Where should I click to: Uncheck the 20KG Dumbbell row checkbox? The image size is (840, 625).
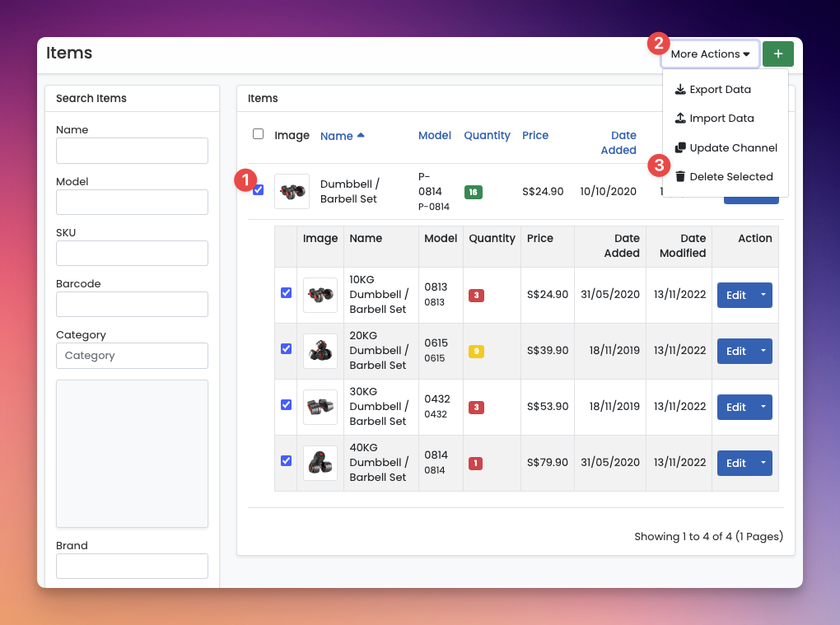pyautogui.click(x=286, y=348)
